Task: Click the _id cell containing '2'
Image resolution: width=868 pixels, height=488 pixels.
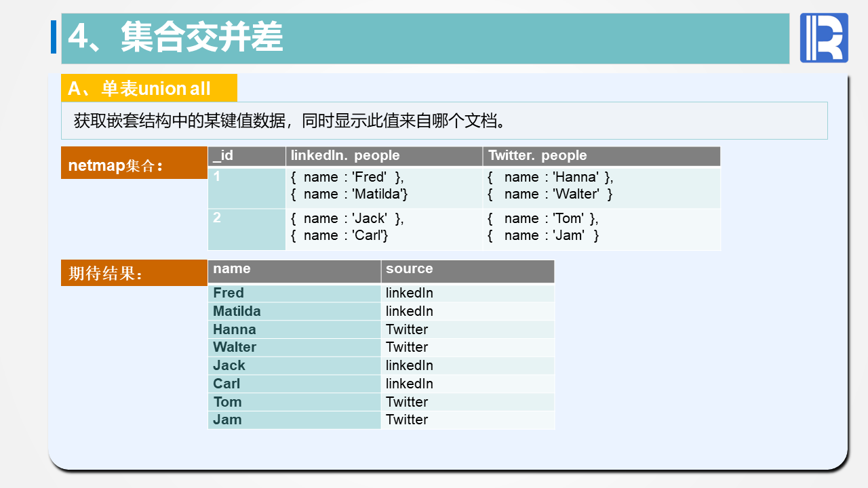Action: pyautogui.click(x=247, y=229)
